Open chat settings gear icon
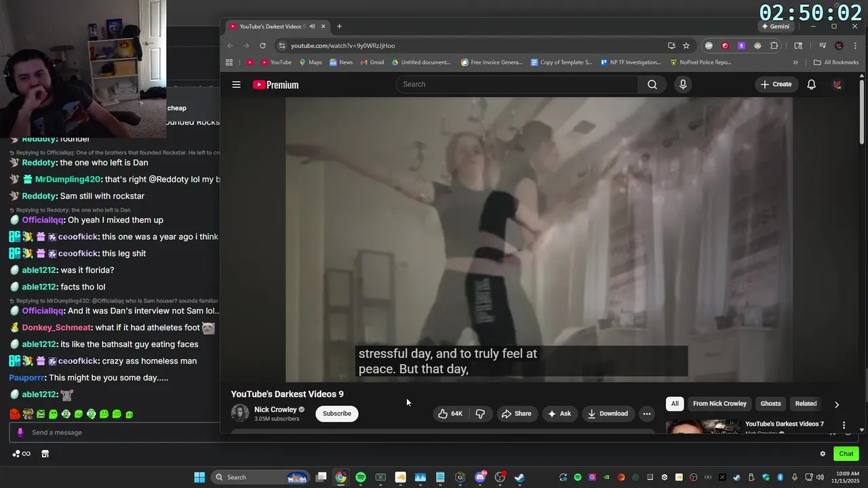Screen dimensions: 868x488 click(x=823, y=453)
